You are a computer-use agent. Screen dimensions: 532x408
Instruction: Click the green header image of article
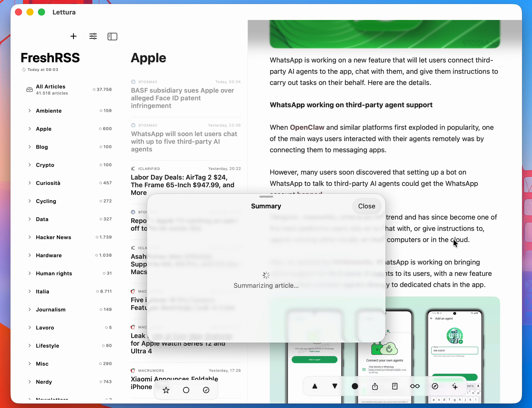[385, 34]
